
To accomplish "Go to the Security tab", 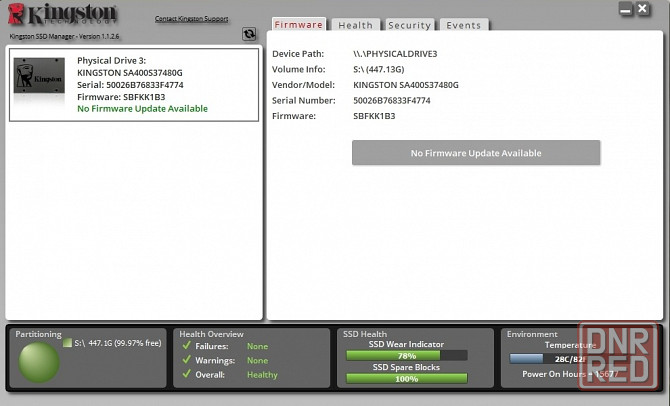I will tap(409, 25).
